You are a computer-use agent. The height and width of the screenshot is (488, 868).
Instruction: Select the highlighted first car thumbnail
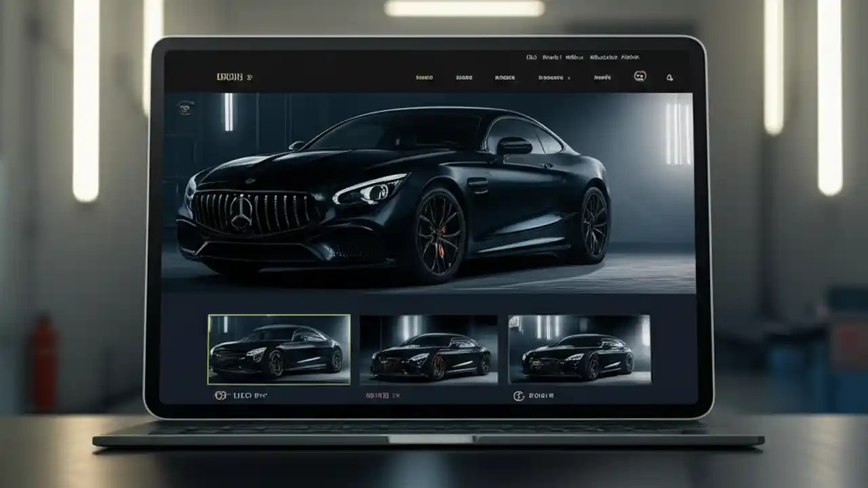tap(278, 349)
